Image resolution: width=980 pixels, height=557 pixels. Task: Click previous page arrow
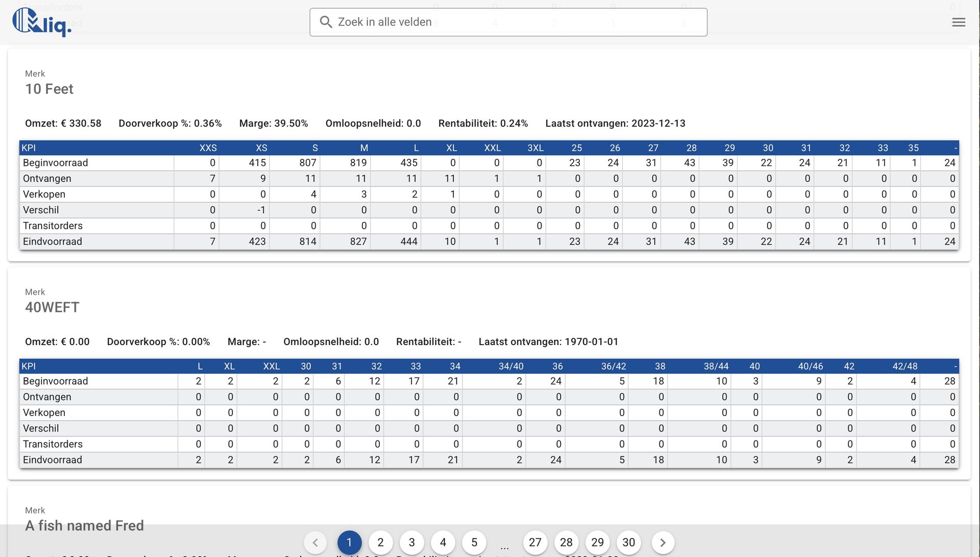click(315, 542)
